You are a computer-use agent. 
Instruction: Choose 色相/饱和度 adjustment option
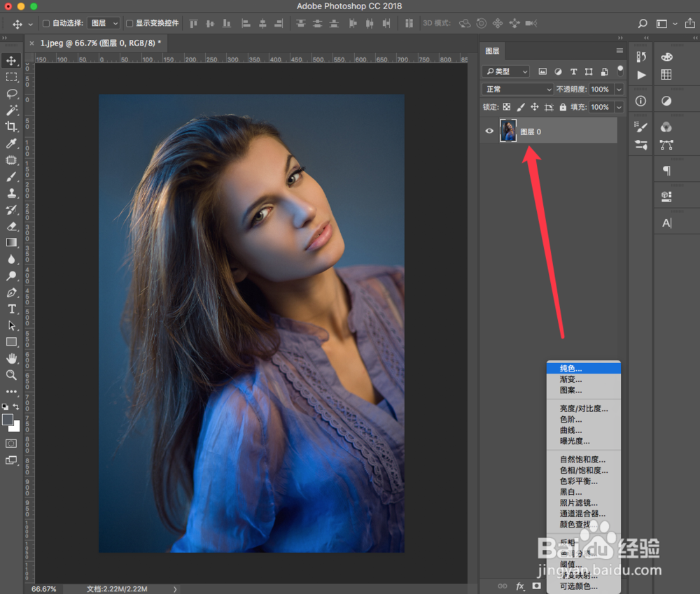pos(573,470)
